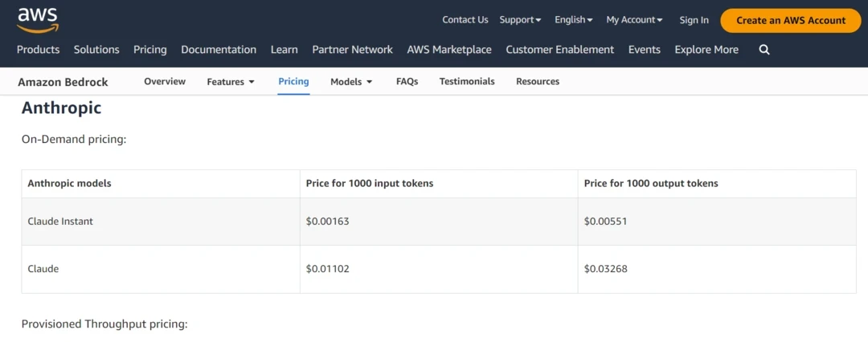The width and height of the screenshot is (868, 342).
Task: Open the My Account dropdown
Action: point(634,20)
